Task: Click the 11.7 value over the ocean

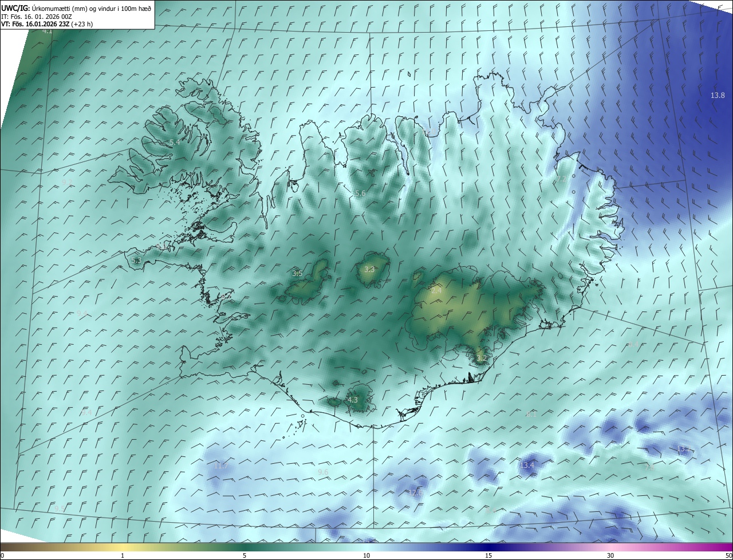Action: (221, 466)
